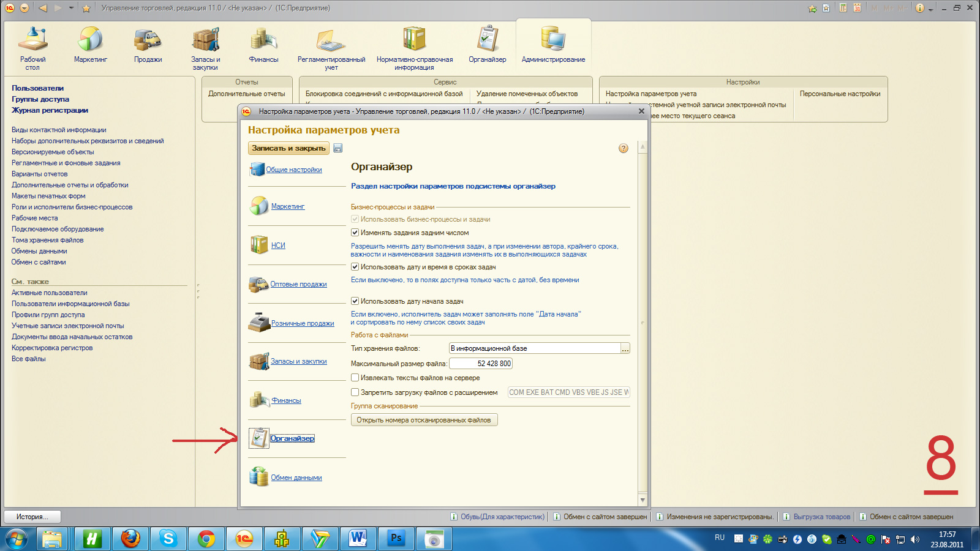This screenshot has width=980, height=551.
Task: Select the Администрирование section icon
Action: [553, 39]
